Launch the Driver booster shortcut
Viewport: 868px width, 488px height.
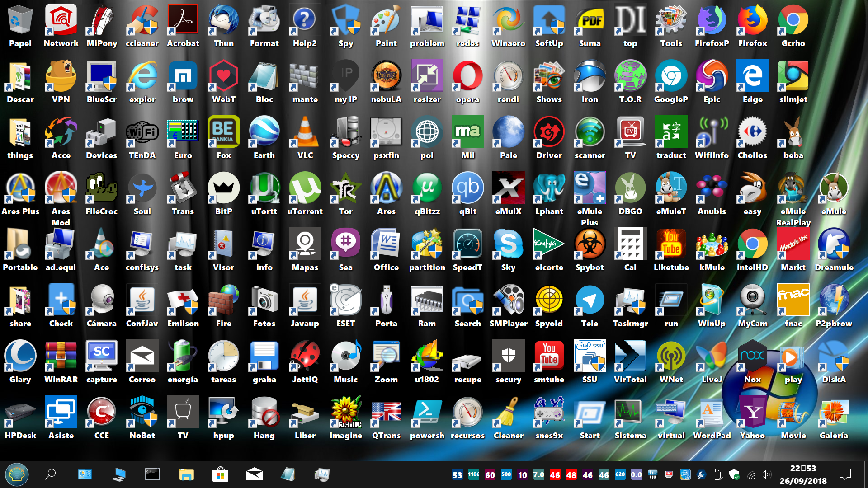click(x=549, y=138)
